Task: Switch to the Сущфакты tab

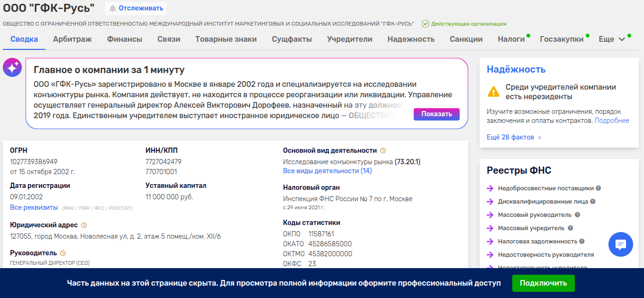Action: click(292, 39)
